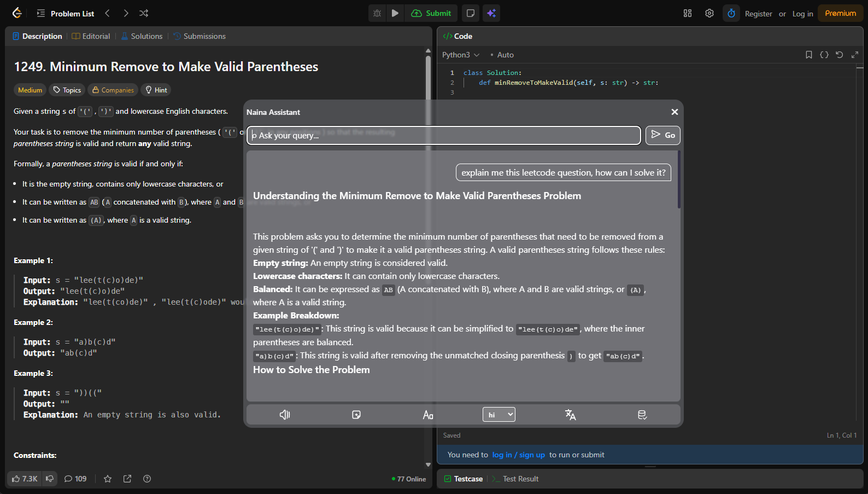Focus the Ask your query input
868x494 pixels.
point(444,135)
